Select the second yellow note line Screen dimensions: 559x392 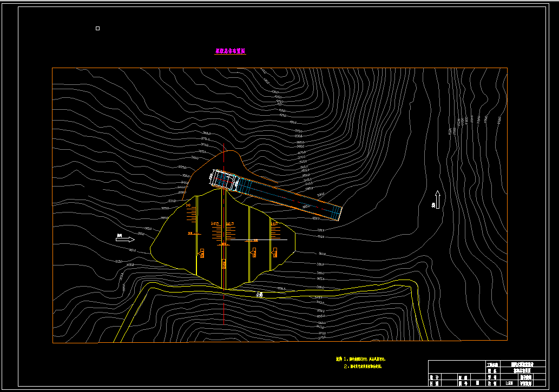coord(363,367)
